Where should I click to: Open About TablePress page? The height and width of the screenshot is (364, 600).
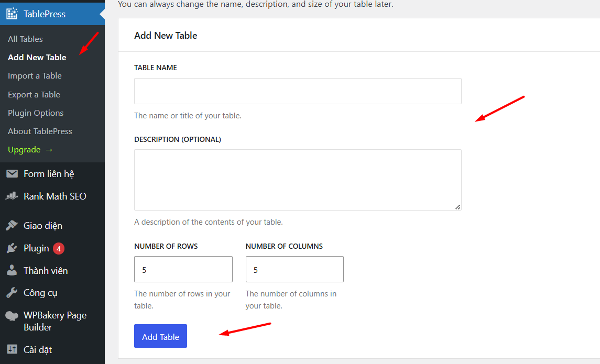(40, 131)
